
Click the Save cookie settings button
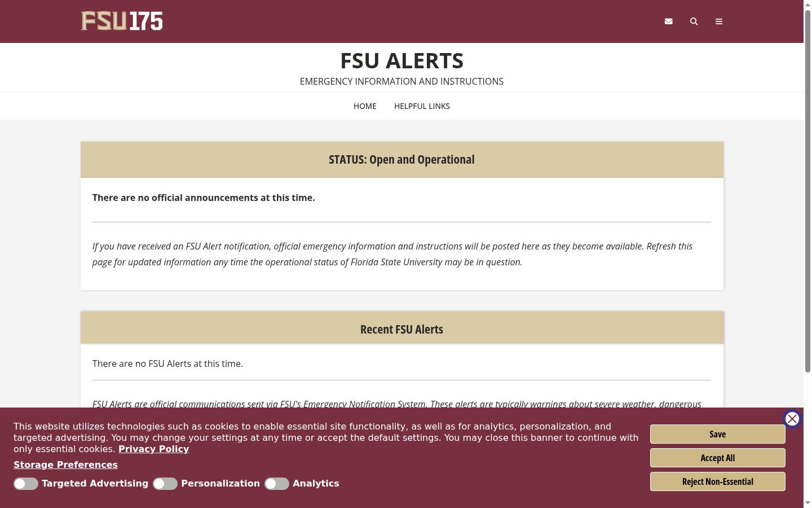718,434
